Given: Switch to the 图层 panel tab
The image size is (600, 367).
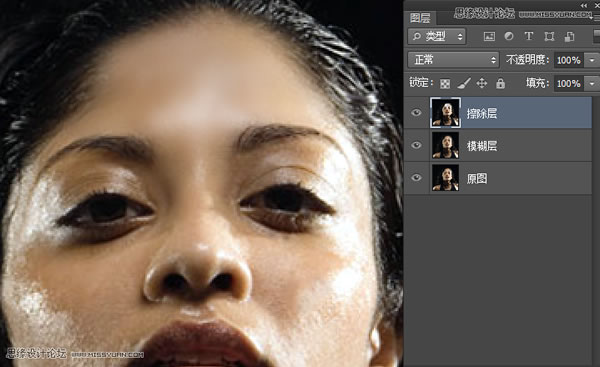Looking at the screenshot, I should tap(420, 18).
